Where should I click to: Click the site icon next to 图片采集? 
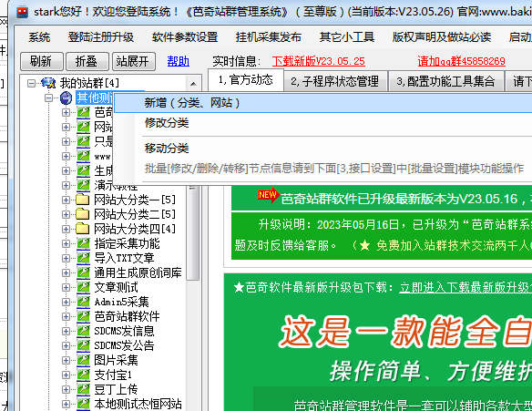83,360
